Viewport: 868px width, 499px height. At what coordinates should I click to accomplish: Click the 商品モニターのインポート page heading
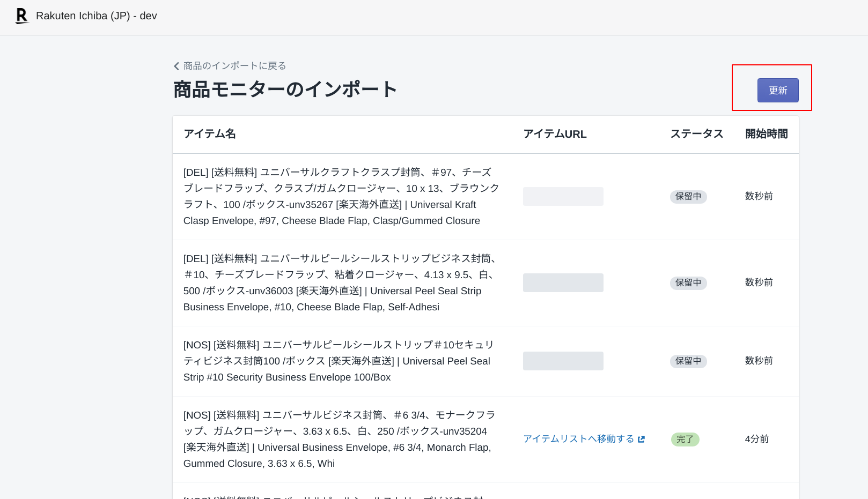pyautogui.click(x=285, y=89)
